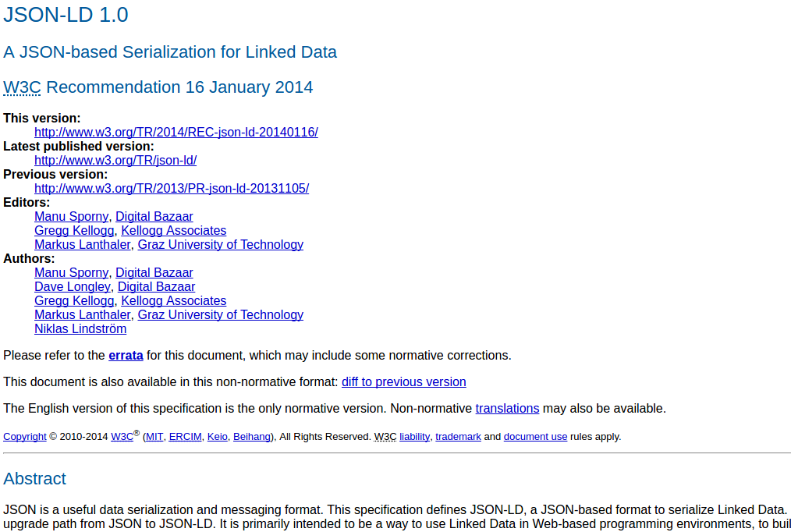
Task: Click the 'A JSON-based Serialization for Linked Data' subtitle
Action: tap(170, 52)
